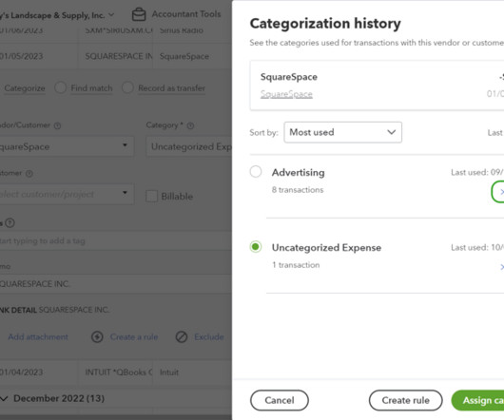The image size is (504, 420).
Task: Toggle the Billable checkbox
Action: (152, 196)
